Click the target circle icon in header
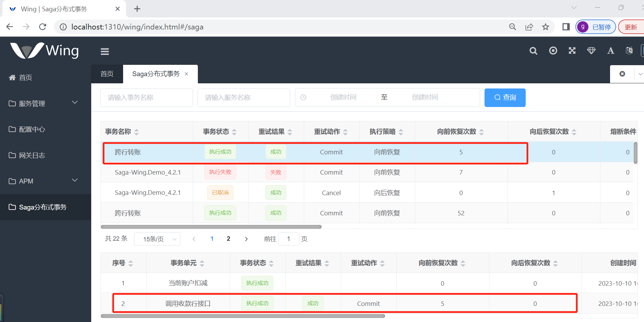Image resolution: width=644 pixels, height=322 pixels. pos(553,51)
